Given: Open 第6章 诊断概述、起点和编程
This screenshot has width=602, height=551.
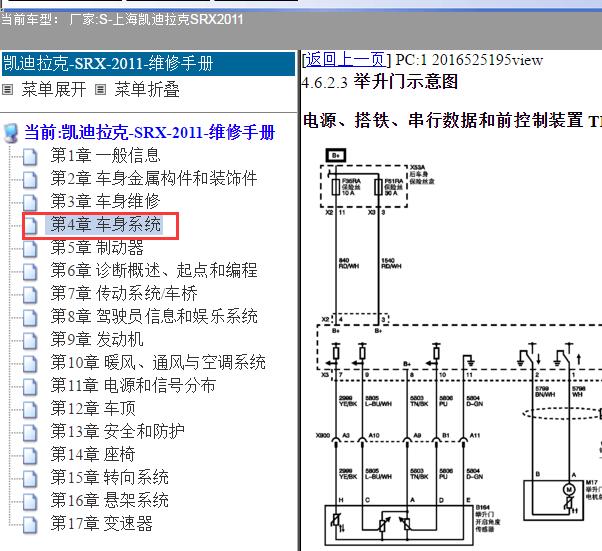Looking at the screenshot, I should (x=154, y=270).
